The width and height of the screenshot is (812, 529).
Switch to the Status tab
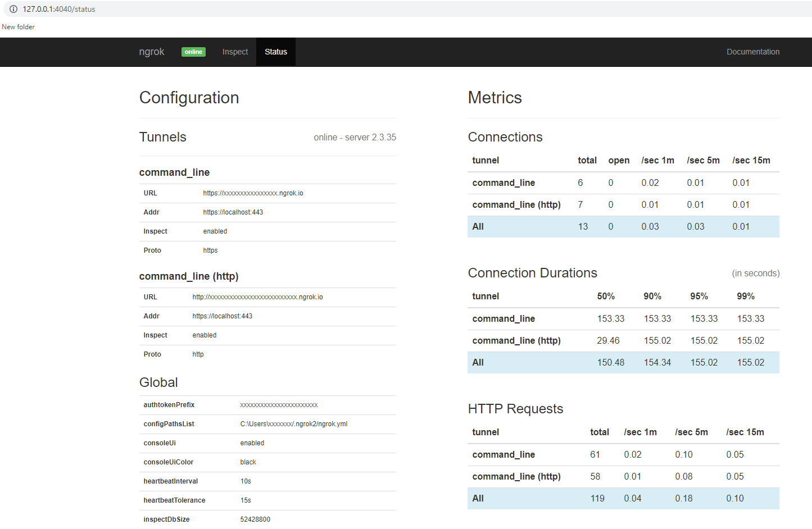point(276,52)
